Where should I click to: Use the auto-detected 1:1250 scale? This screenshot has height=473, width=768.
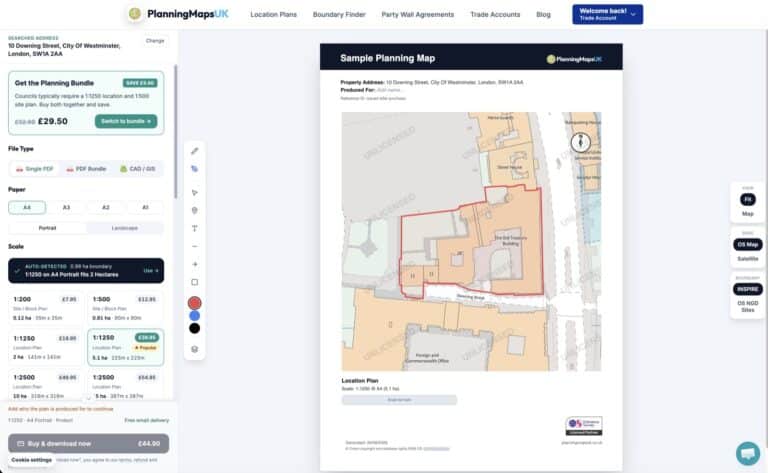151,271
